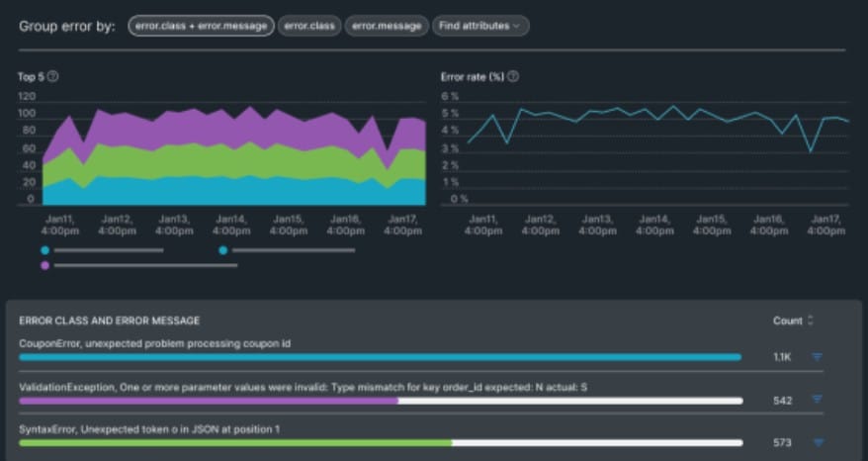This screenshot has height=461, width=868.
Task: Open SyntaxError unexpected token in JSON row
Action: [149, 429]
